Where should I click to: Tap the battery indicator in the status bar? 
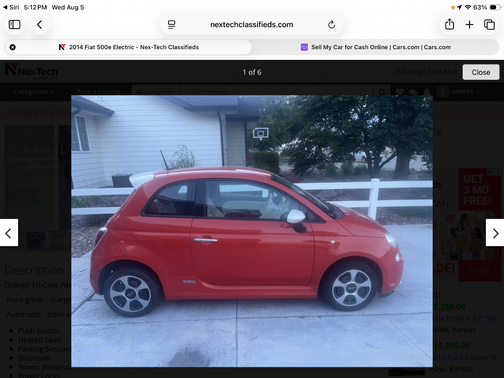coord(494,7)
